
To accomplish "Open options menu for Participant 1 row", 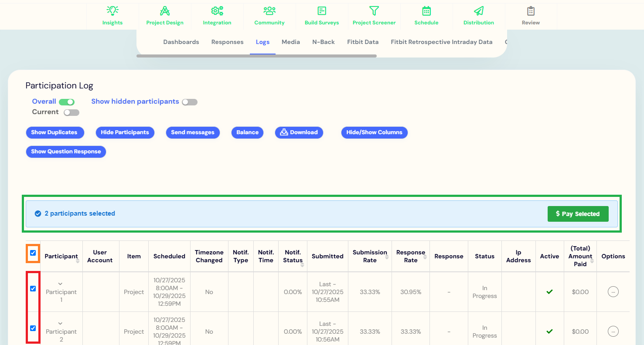I will (x=613, y=292).
